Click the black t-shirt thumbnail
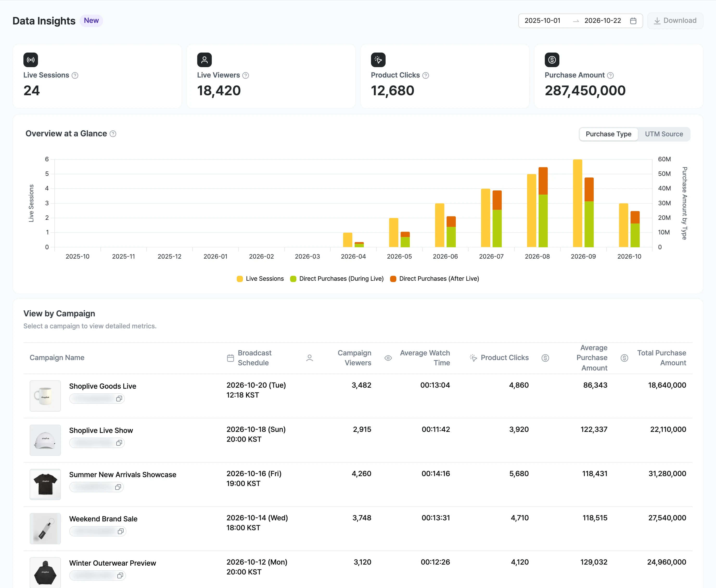Screen dimensions: 716x588 tap(45, 484)
